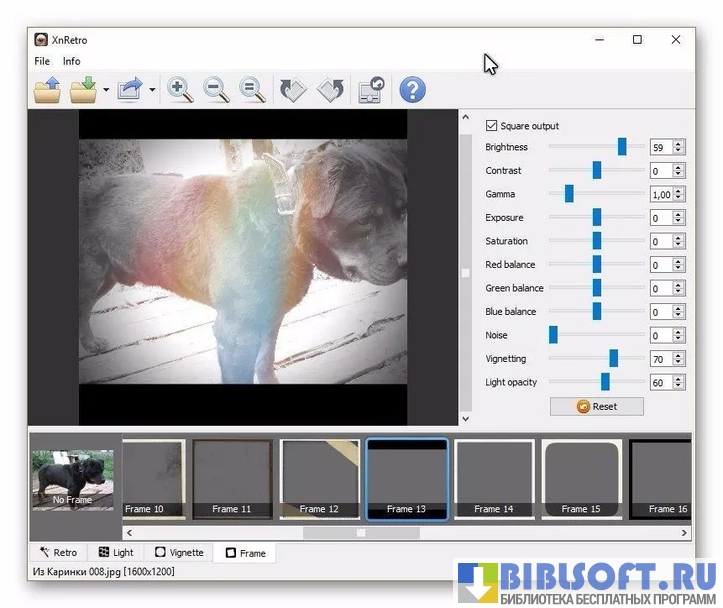723x608 pixels.
Task: Click the Open file folder icon
Action: tap(47, 90)
